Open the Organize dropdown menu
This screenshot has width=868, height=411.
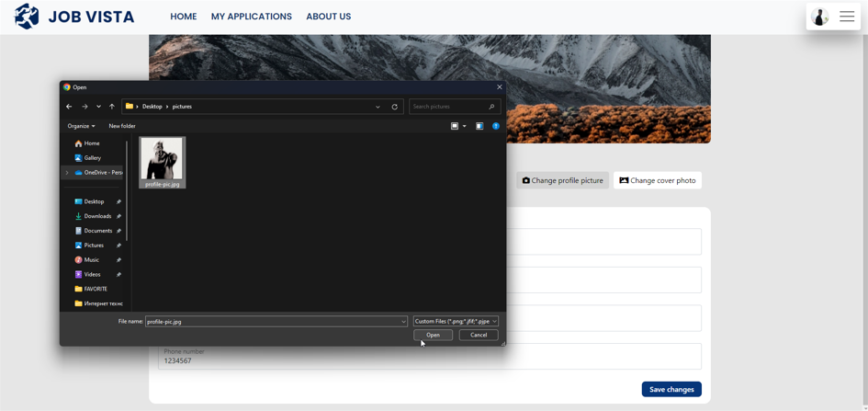point(81,126)
